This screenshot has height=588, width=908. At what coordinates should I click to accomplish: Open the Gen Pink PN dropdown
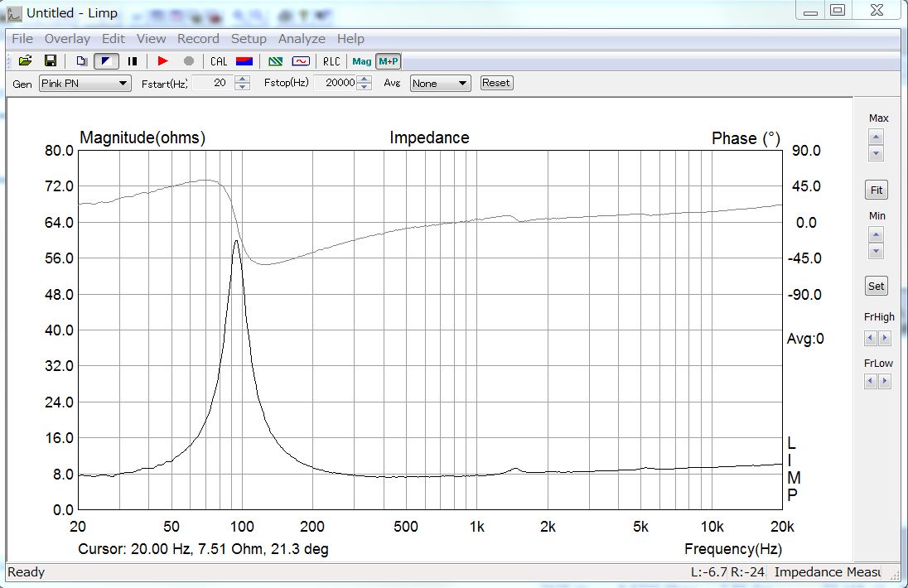[x=85, y=84]
